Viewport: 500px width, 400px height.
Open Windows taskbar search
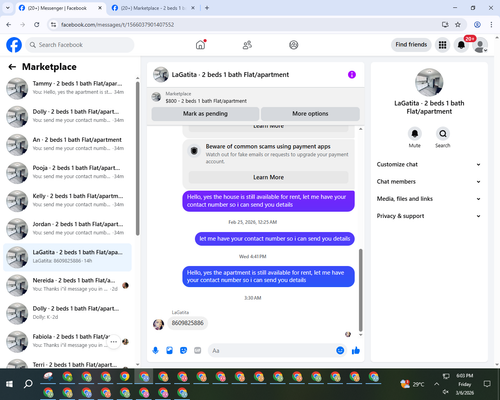pos(28,384)
